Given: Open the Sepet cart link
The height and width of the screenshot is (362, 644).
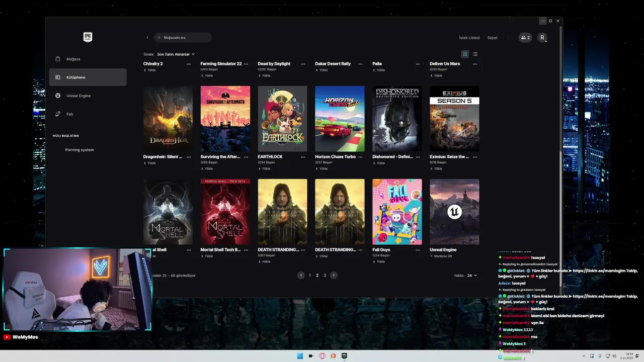Looking at the screenshot, I should [x=493, y=38].
